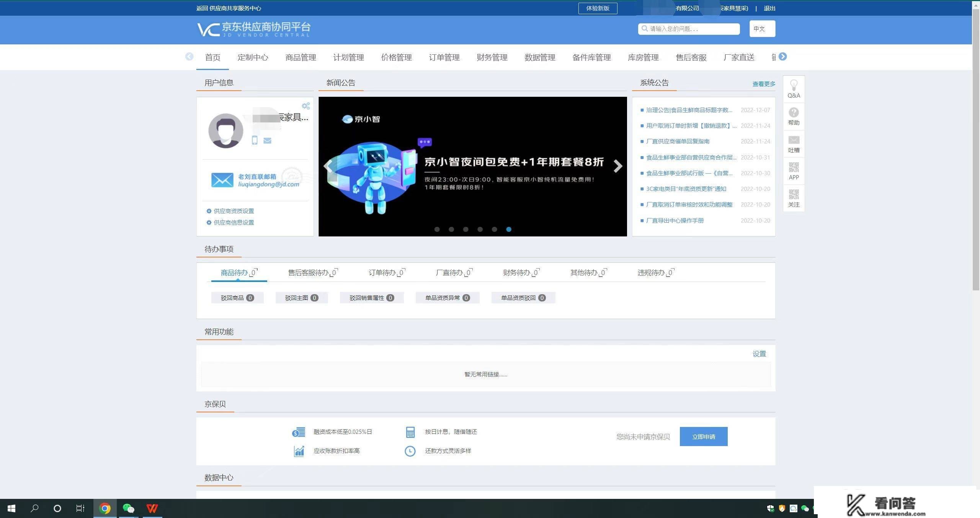Open 商品管理 navigation menu

[301, 57]
